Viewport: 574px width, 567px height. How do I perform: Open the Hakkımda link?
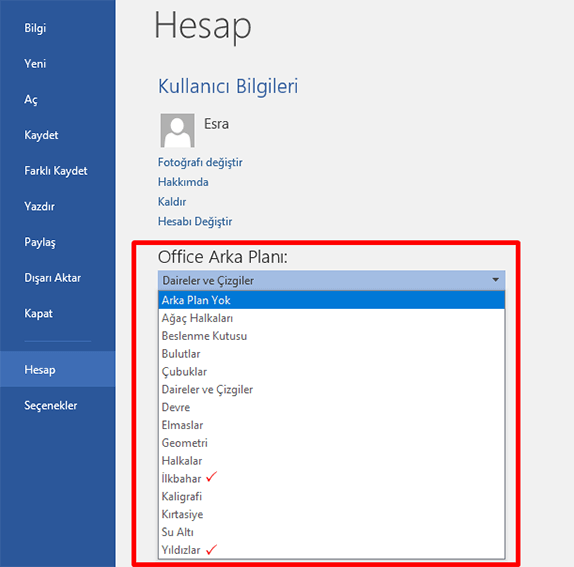tap(183, 182)
